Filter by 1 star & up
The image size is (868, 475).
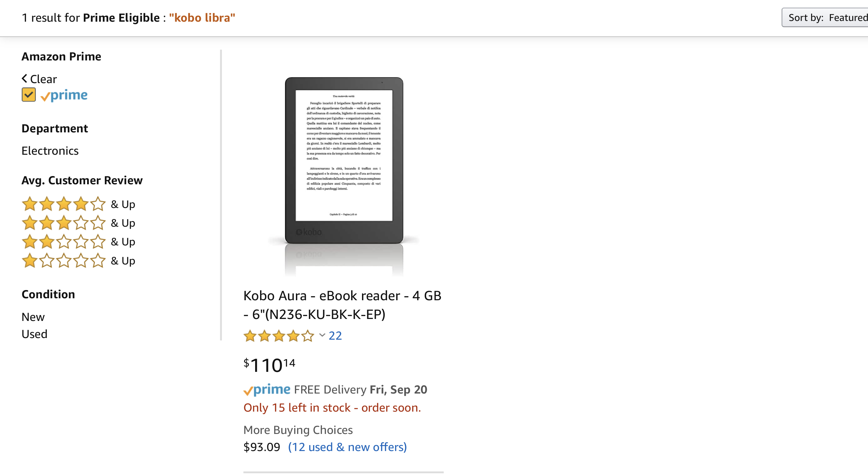(78, 260)
